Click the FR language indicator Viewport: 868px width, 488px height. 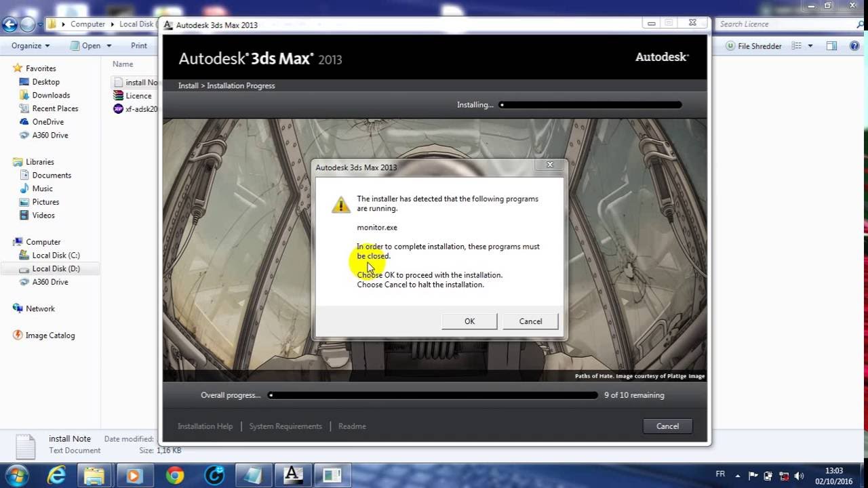(x=720, y=474)
